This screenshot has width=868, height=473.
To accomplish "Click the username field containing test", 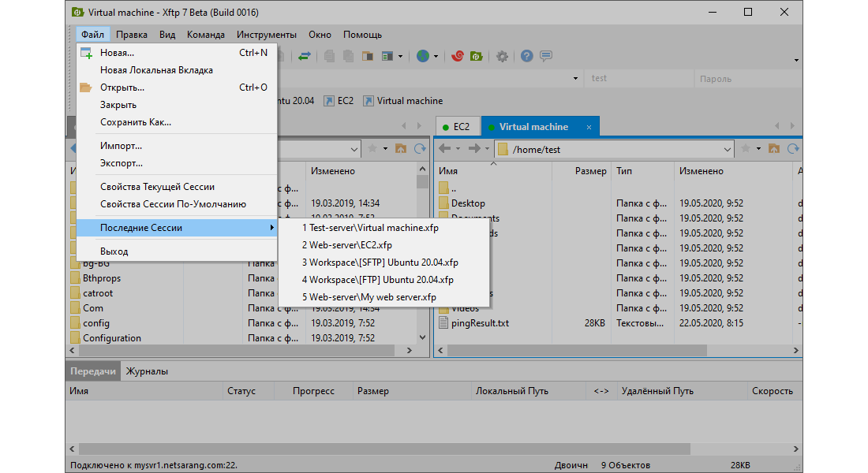I will pyautogui.click(x=639, y=79).
